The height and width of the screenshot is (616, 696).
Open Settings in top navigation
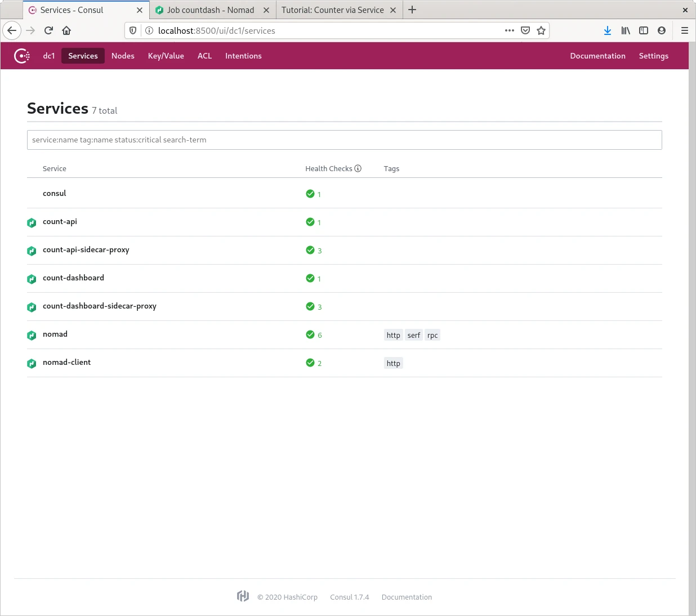tap(653, 56)
